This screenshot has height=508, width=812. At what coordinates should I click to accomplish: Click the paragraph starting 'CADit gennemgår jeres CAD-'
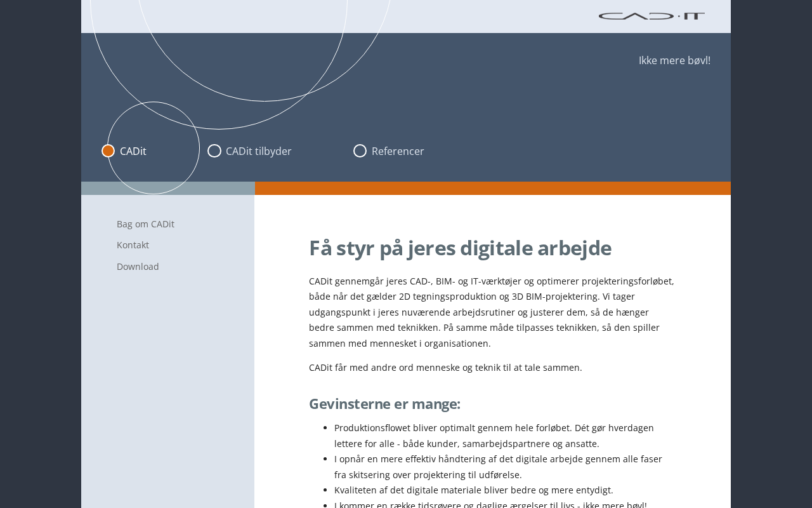492,312
